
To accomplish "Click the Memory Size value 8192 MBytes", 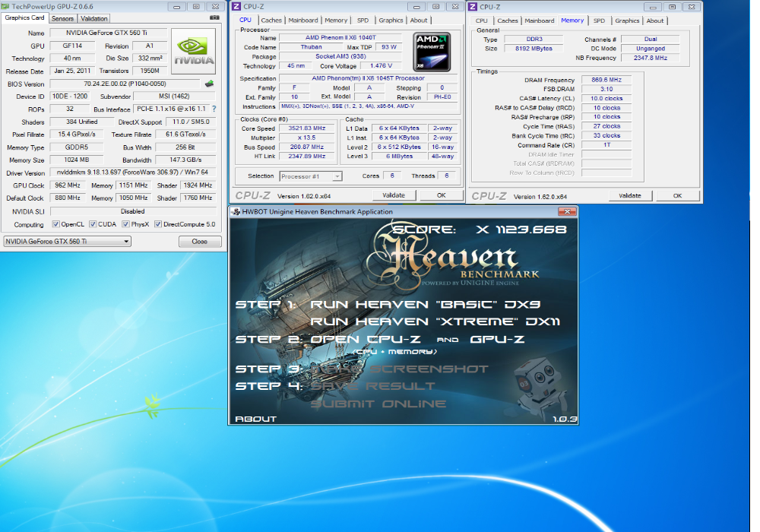I will coord(534,49).
